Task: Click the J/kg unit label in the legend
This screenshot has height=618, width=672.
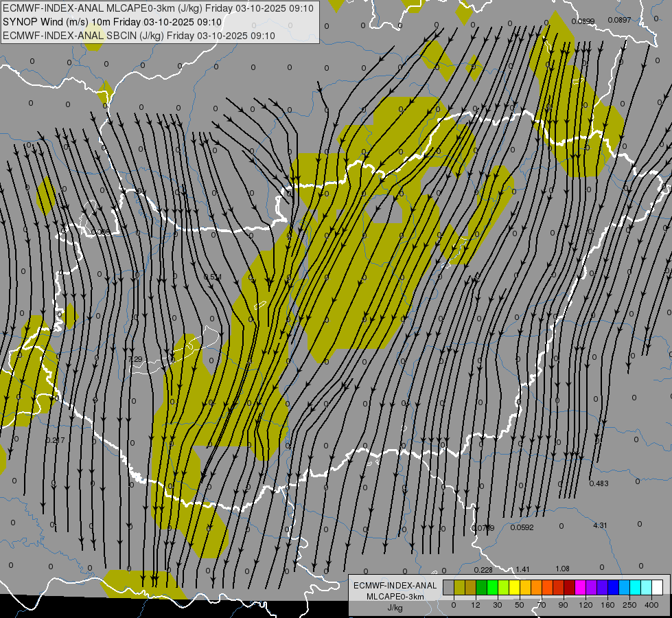Action: [395, 608]
